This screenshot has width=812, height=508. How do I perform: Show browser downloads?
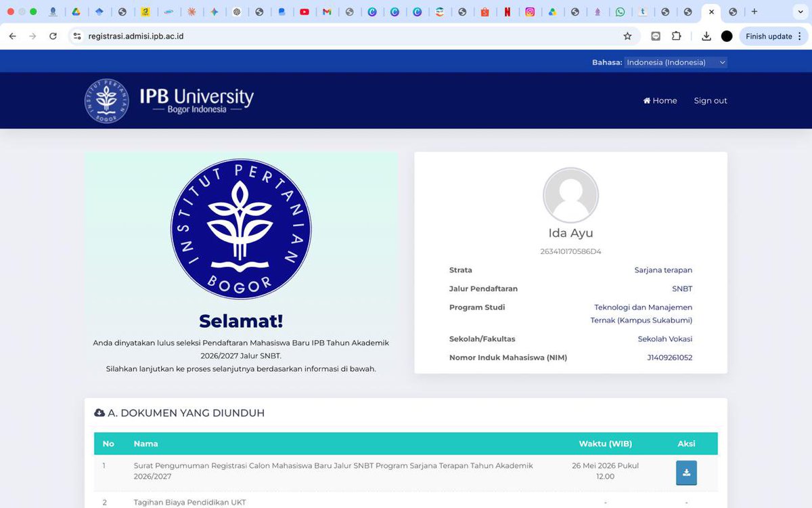[706, 36]
